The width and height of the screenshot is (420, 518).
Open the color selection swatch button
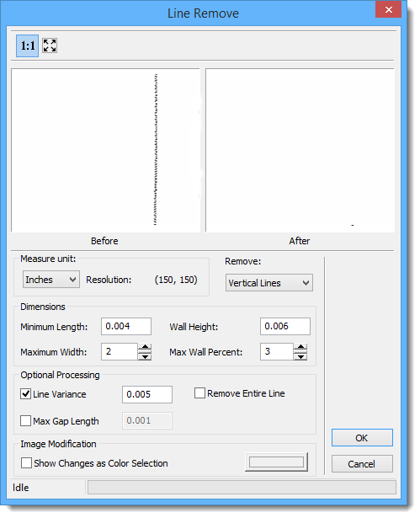pos(276,462)
